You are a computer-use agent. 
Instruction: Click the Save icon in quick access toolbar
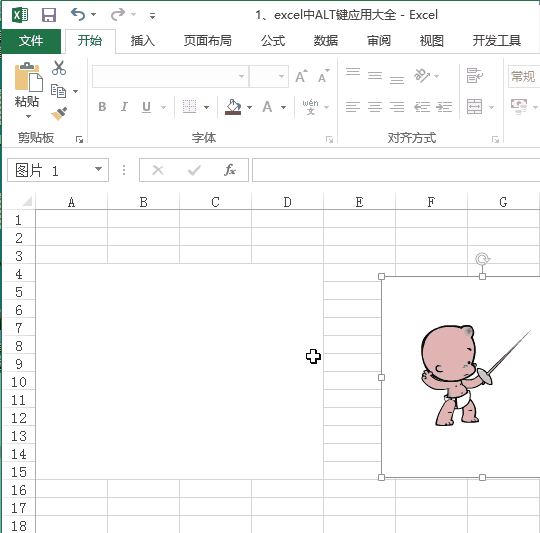pyautogui.click(x=49, y=15)
